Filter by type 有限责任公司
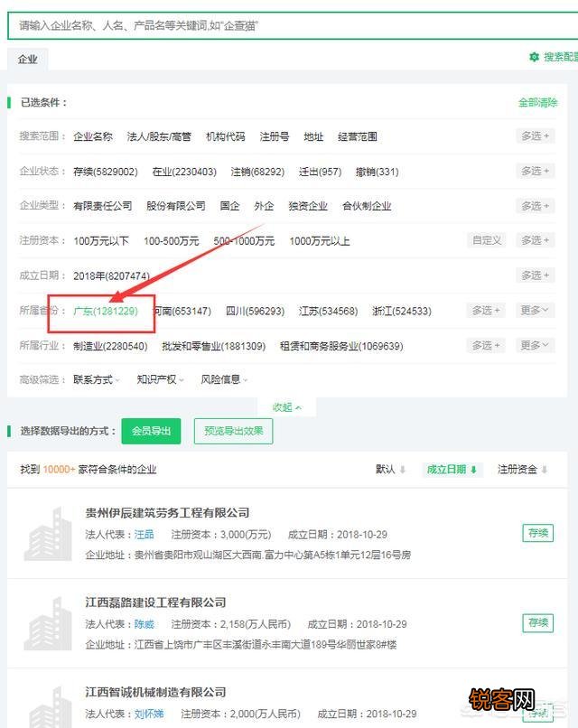This screenshot has height=728, width=578. point(103,206)
